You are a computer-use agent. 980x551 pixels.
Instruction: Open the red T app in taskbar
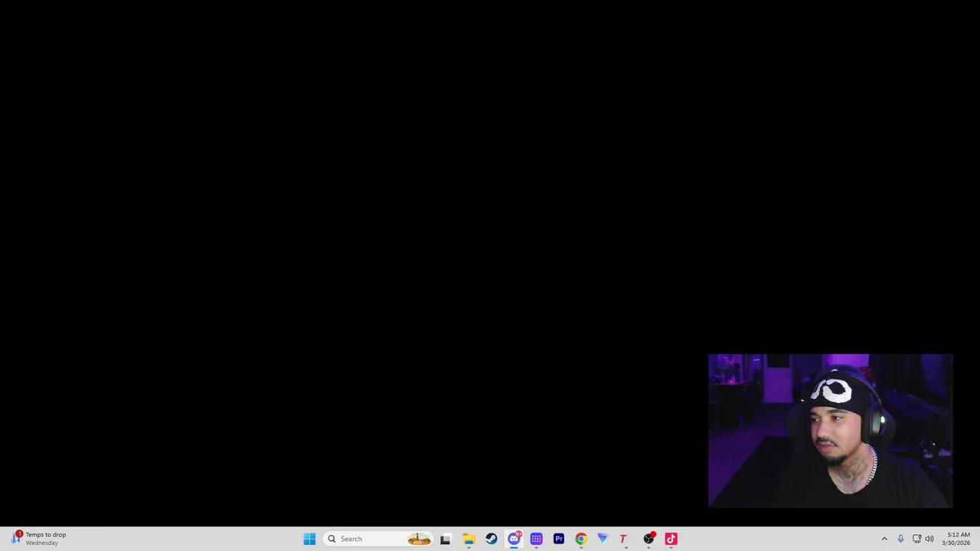[626, 539]
